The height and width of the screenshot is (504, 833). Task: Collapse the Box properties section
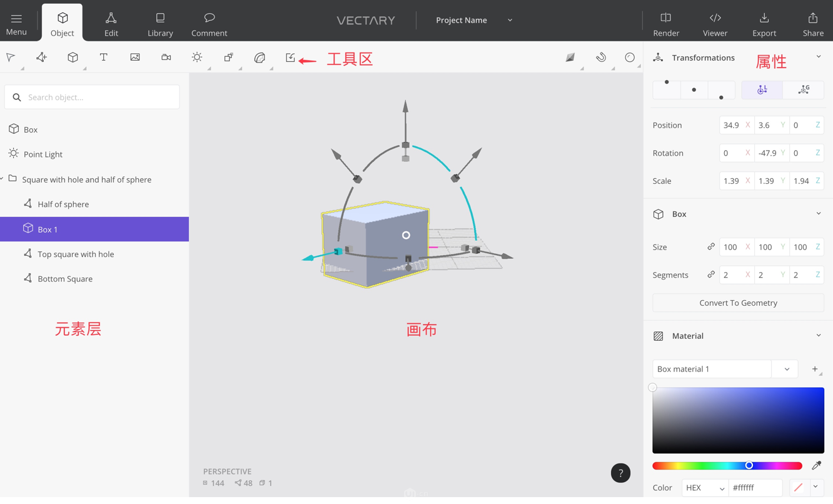click(x=819, y=214)
